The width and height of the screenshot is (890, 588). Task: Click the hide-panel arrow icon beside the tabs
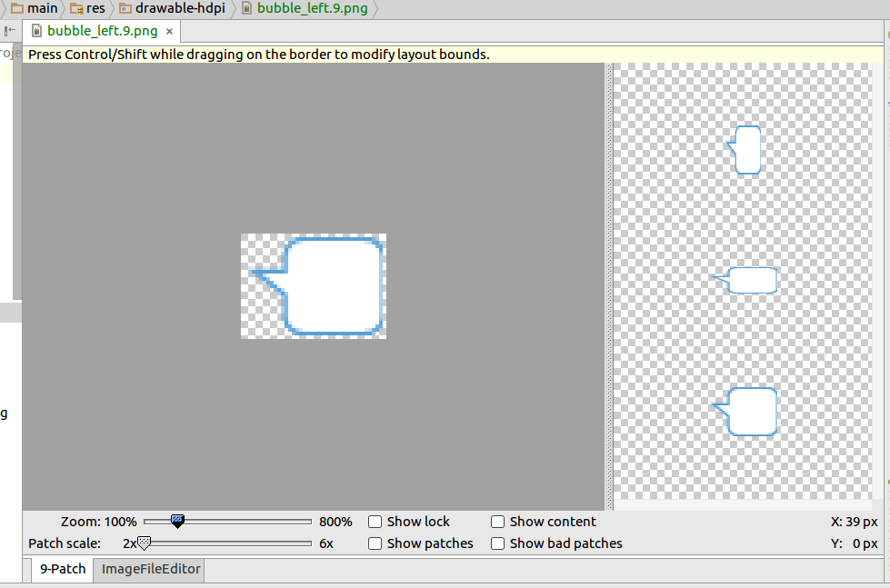pos(10,31)
